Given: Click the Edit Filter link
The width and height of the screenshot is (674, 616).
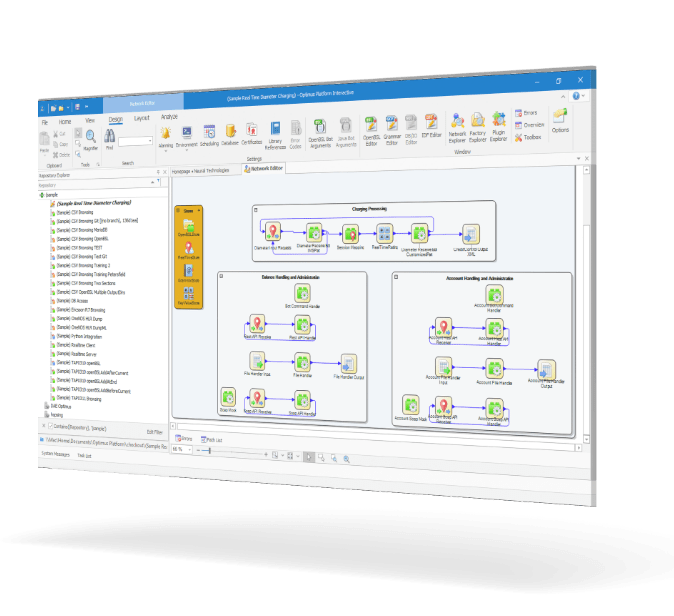Looking at the screenshot, I should click(x=155, y=430).
